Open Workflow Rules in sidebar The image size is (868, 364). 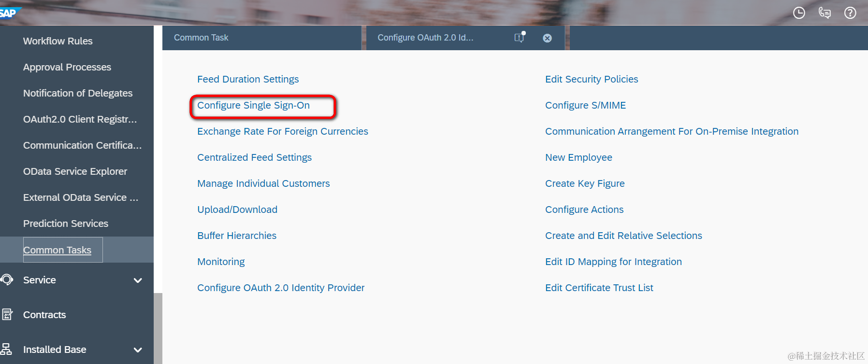(58, 41)
